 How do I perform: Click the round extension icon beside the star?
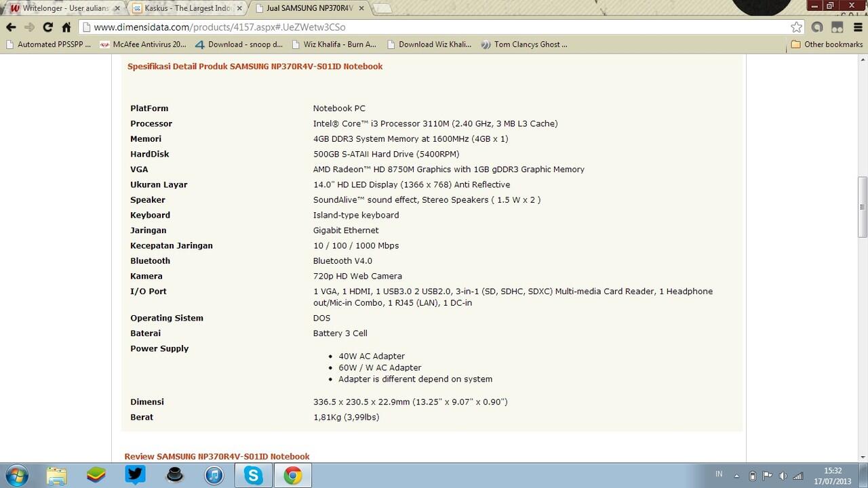pyautogui.click(x=817, y=27)
